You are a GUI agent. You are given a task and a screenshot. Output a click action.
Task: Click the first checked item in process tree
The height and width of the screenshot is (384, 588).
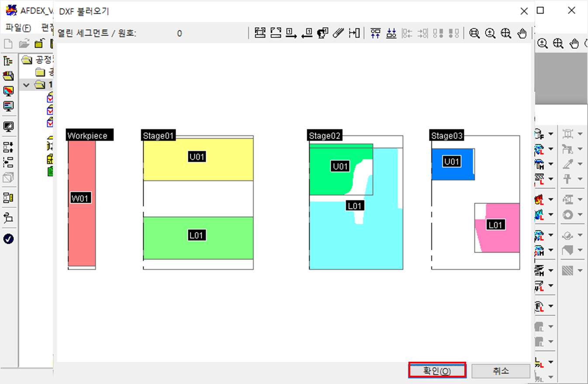[x=50, y=97]
